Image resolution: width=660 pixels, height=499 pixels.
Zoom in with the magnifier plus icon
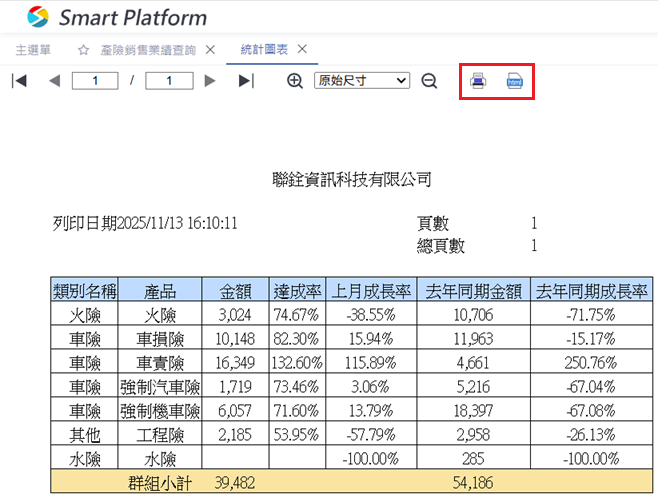click(295, 81)
